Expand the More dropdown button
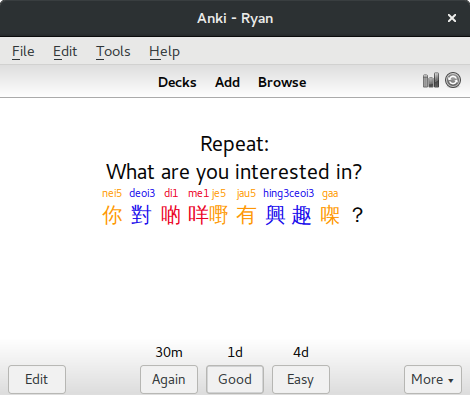The image size is (470, 395). click(x=433, y=379)
